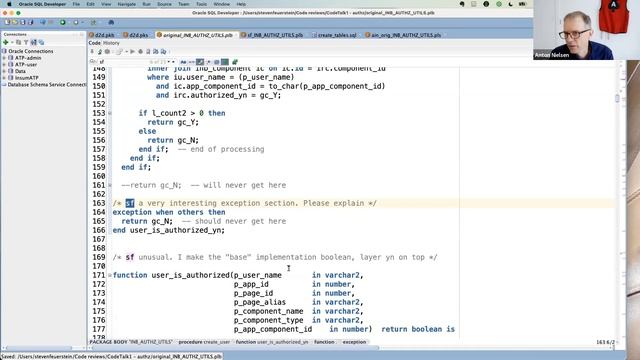Click the Undo arrow icon in main toolbar

[42, 22]
